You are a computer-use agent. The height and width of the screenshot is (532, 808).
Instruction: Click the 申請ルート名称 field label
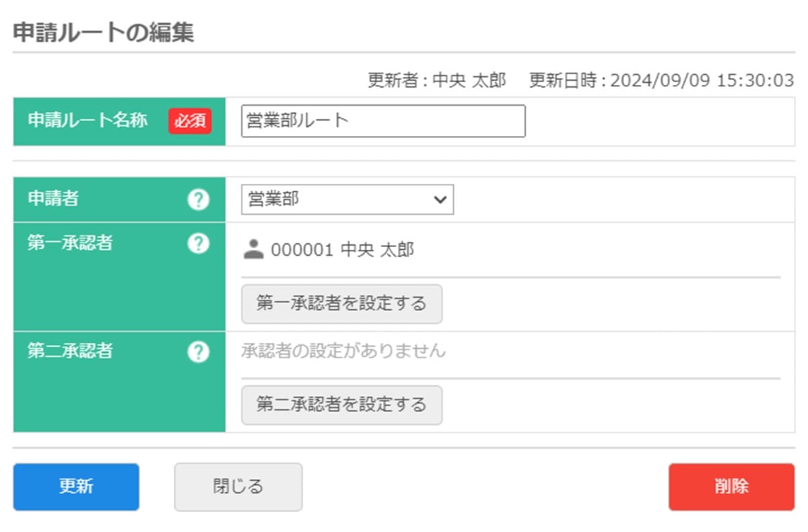pyautogui.click(x=88, y=121)
